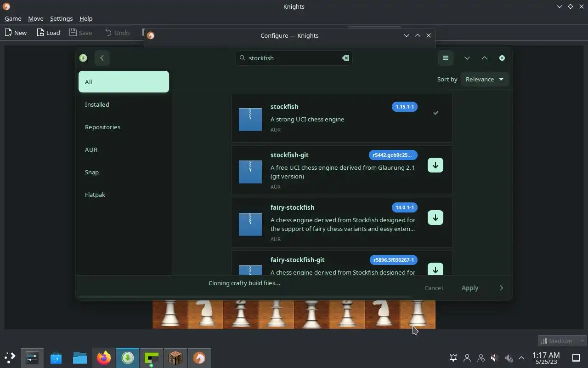Open the Discover store taskbar icon
The width and height of the screenshot is (588, 368).
pyautogui.click(x=56, y=357)
